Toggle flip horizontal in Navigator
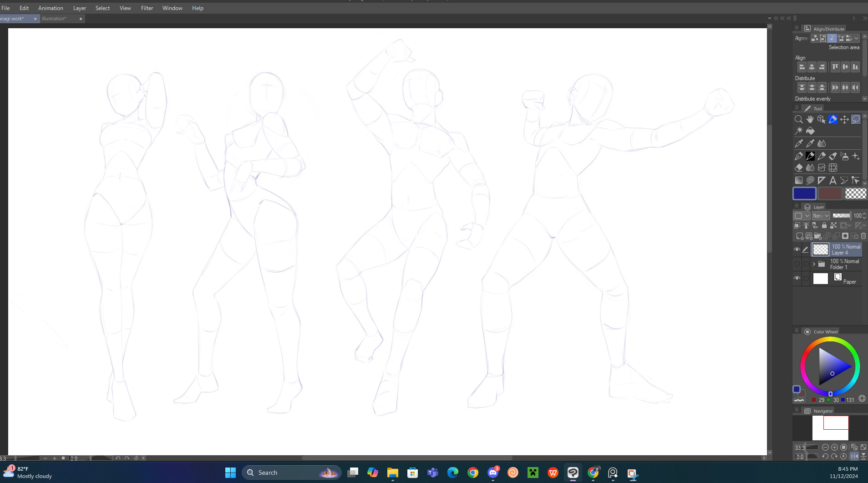The height and width of the screenshot is (483, 868). click(854, 456)
